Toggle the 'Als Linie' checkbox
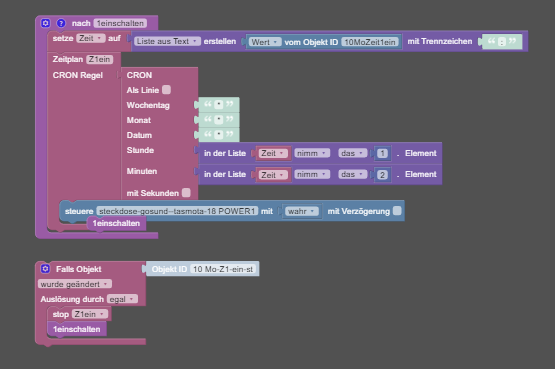The height and width of the screenshot is (369, 555). pyautogui.click(x=166, y=90)
